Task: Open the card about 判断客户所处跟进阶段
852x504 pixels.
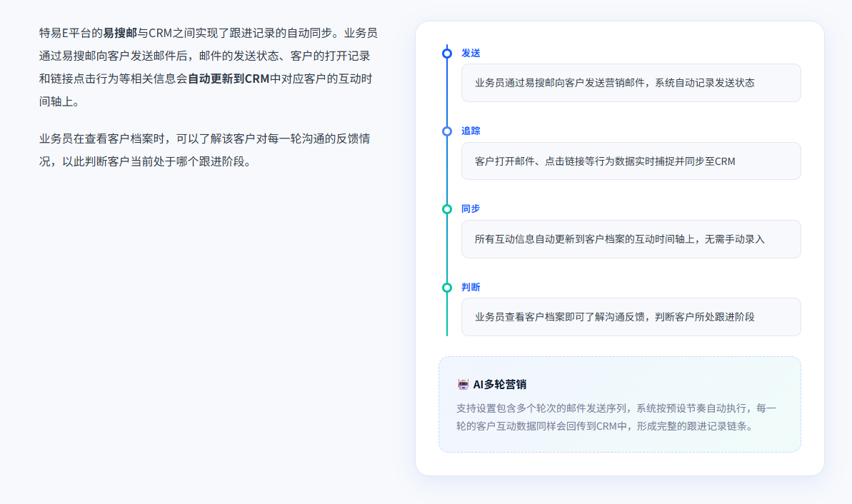Action: tap(631, 317)
